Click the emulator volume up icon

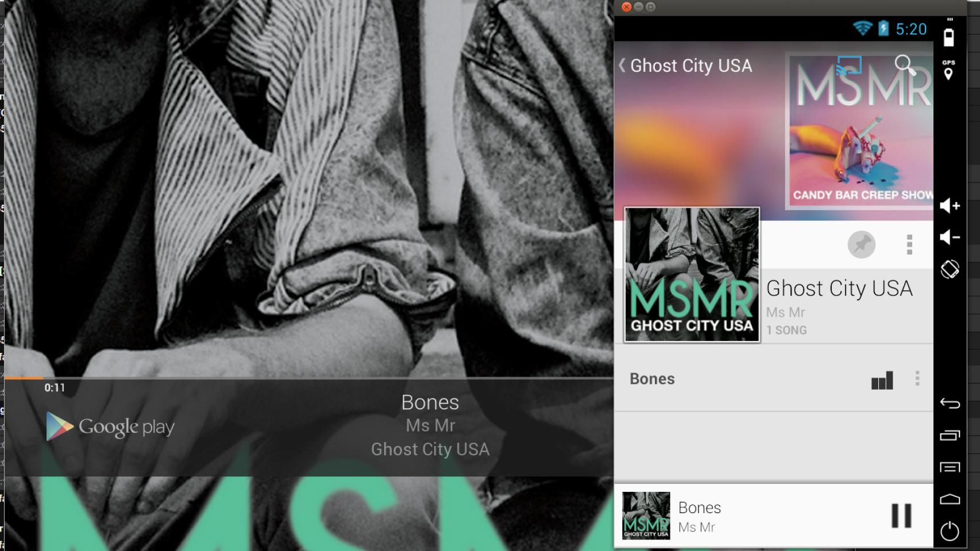950,205
